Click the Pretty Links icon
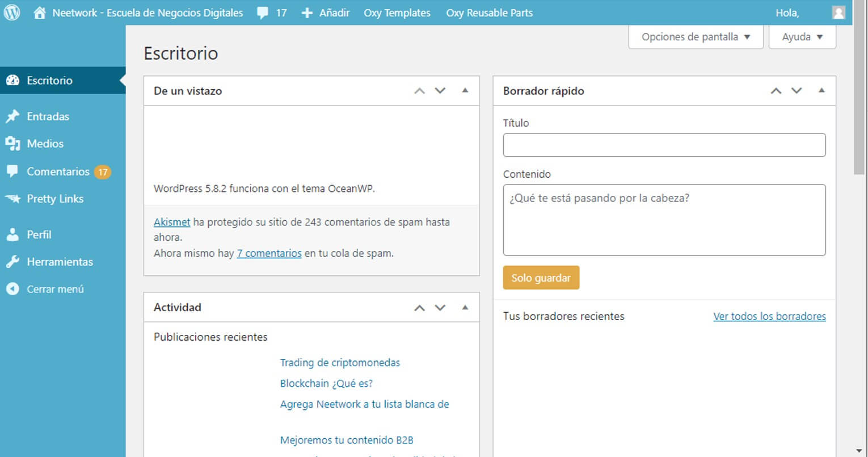Image resolution: width=868 pixels, height=457 pixels. click(x=14, y=198)
